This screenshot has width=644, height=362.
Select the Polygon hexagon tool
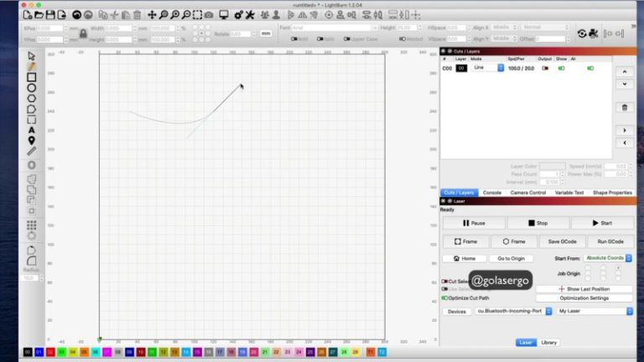(x=32, y=99)
